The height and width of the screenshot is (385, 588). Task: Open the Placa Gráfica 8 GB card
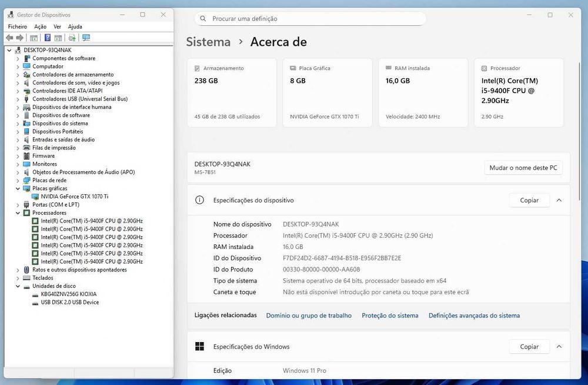click(x=328, y=92)
